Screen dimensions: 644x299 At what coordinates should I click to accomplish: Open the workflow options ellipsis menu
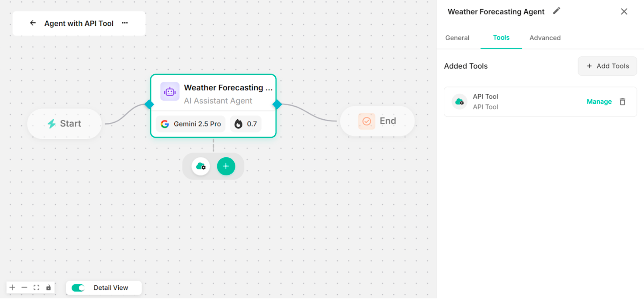click(125, 23)
